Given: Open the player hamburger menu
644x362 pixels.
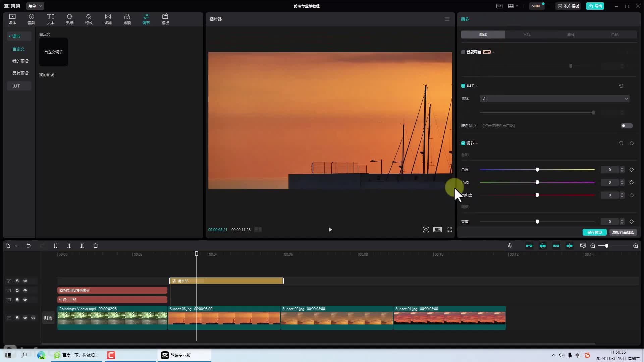Looking at the screenshot, I should [x=447, y=19].
